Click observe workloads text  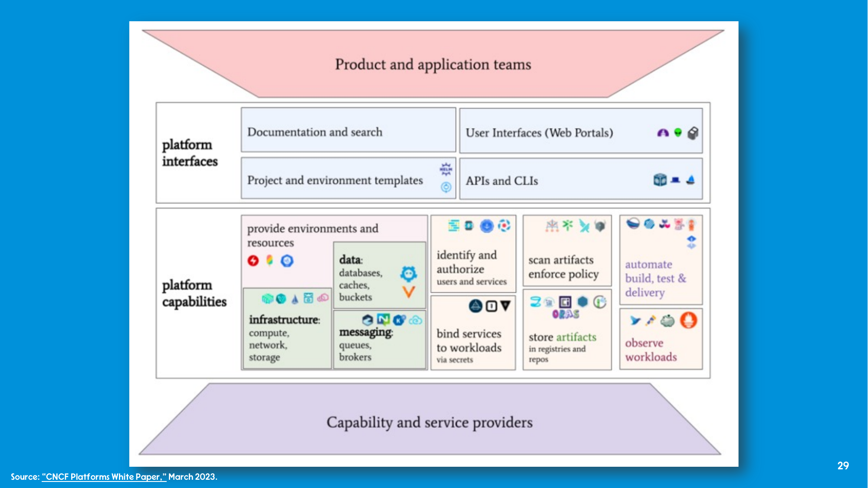(x=651, y=350)
